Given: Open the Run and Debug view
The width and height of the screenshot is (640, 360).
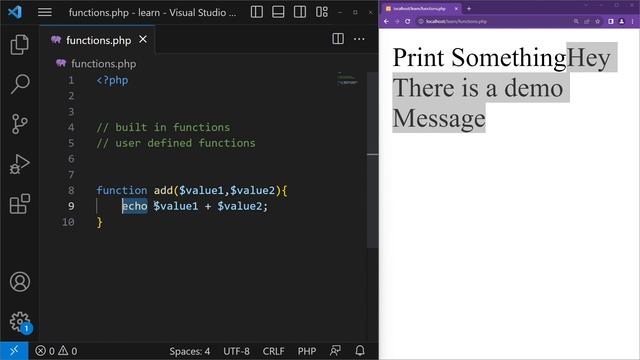Looking at the screenshot, I should pyautogui.click(x=19, y=164).
